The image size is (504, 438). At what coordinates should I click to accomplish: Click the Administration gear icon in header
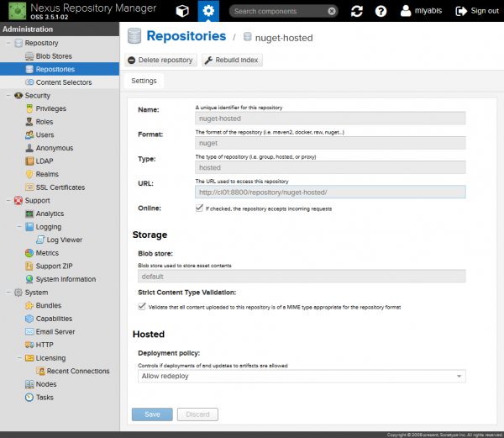208,11
